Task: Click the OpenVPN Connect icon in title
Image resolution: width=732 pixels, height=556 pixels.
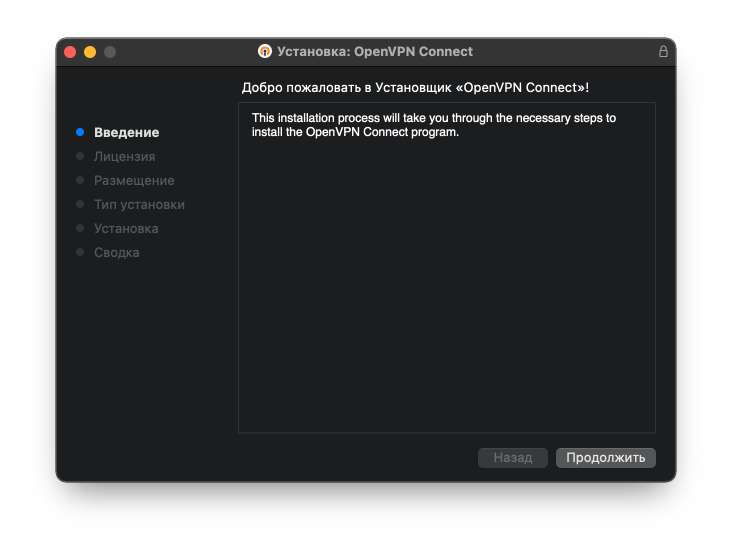Action: tap(265, 51)
